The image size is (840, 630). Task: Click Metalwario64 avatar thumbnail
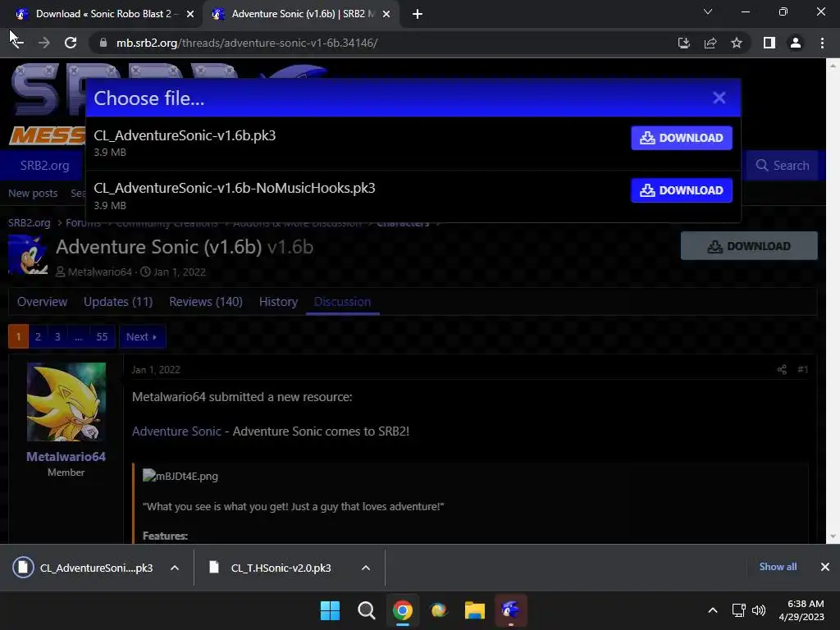tap(66, 402)
